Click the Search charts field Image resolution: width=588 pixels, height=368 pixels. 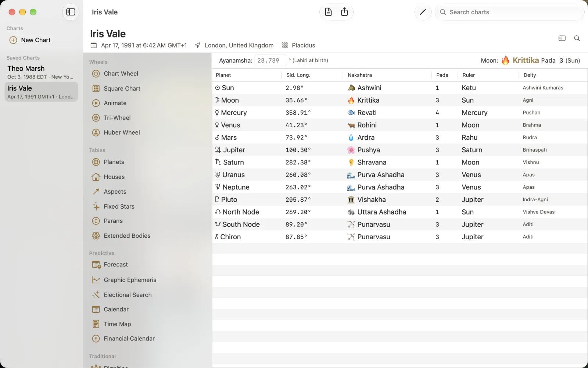click(x=509, y=12)
